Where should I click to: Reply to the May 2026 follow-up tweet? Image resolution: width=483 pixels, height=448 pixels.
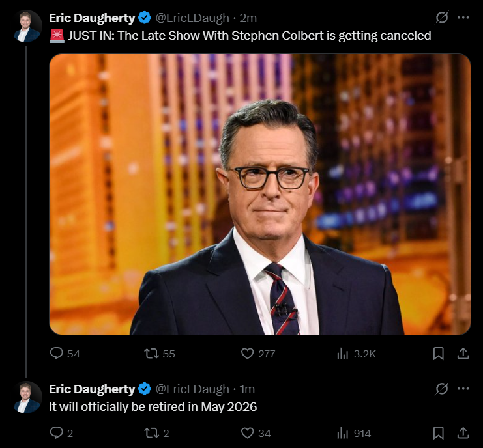[57, 432]
